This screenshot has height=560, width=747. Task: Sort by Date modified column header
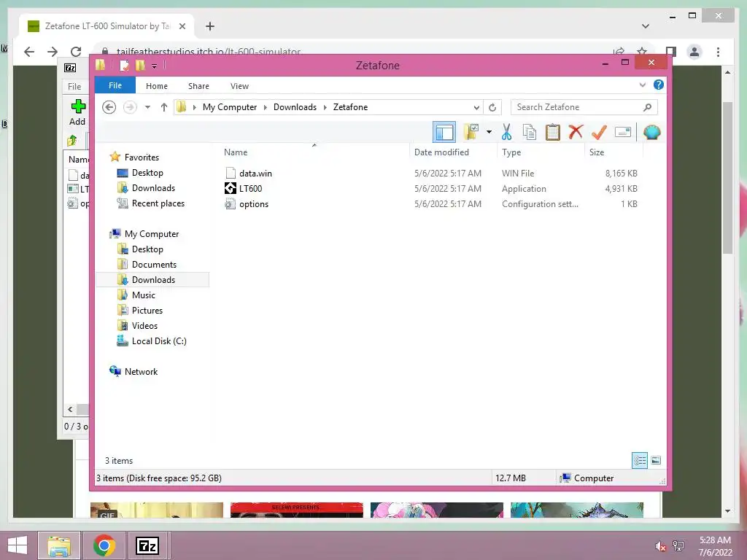point(441,152)
